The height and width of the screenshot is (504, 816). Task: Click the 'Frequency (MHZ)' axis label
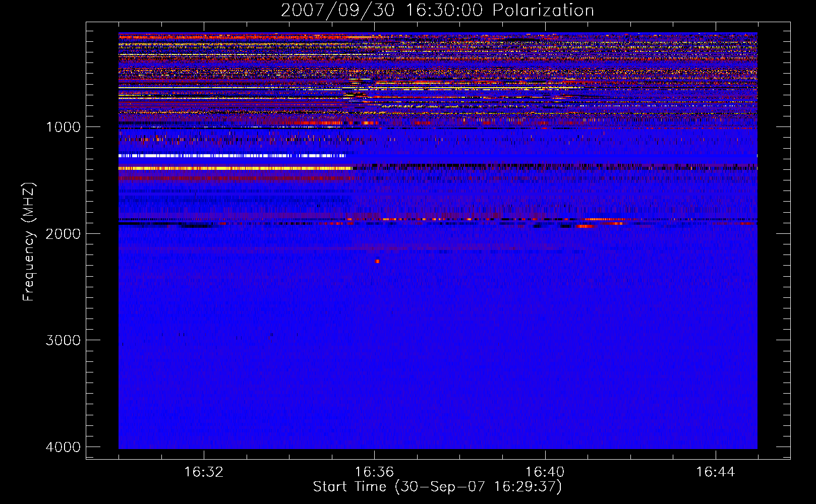[x=29, y=242]
